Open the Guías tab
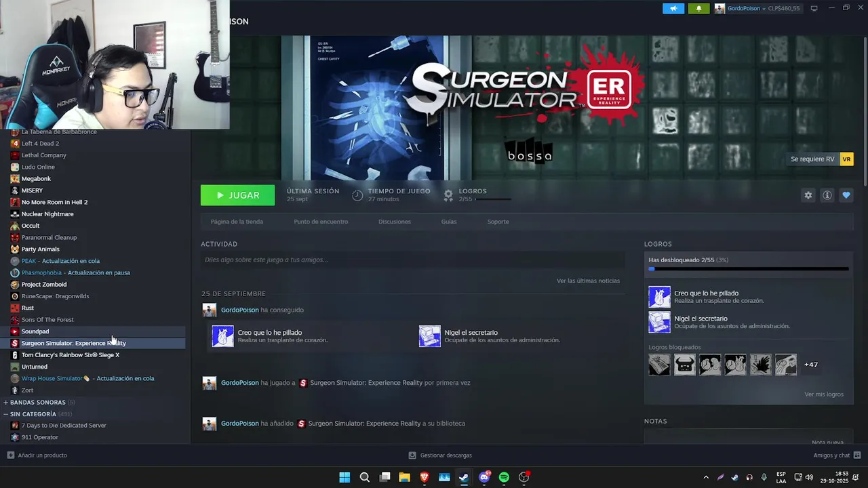 pos(449,222)
